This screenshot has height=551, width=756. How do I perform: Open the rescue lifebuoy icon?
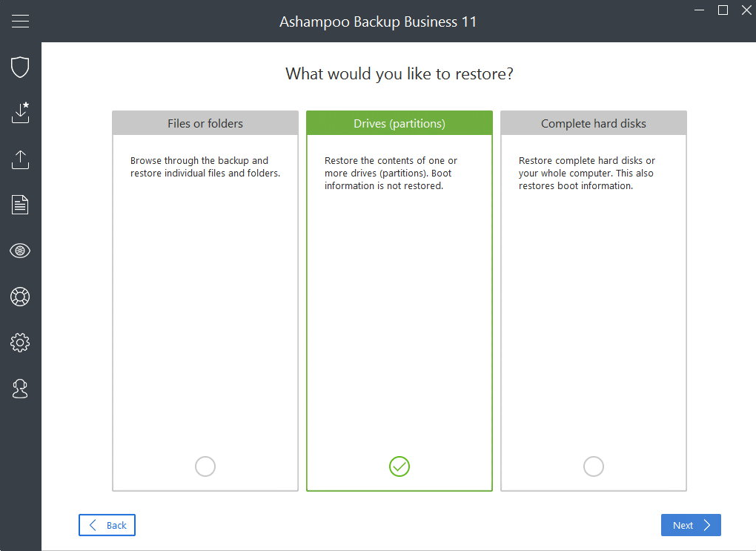[x=20, y=297]
